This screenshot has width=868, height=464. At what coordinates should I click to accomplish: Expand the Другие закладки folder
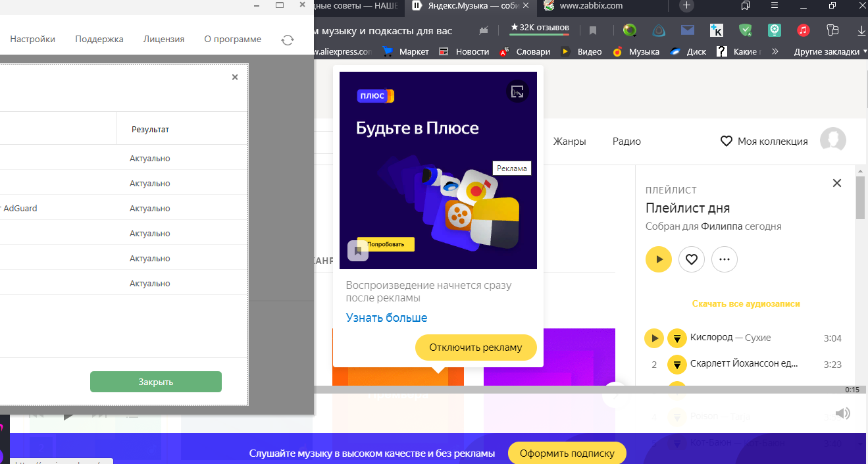[830, 51]
